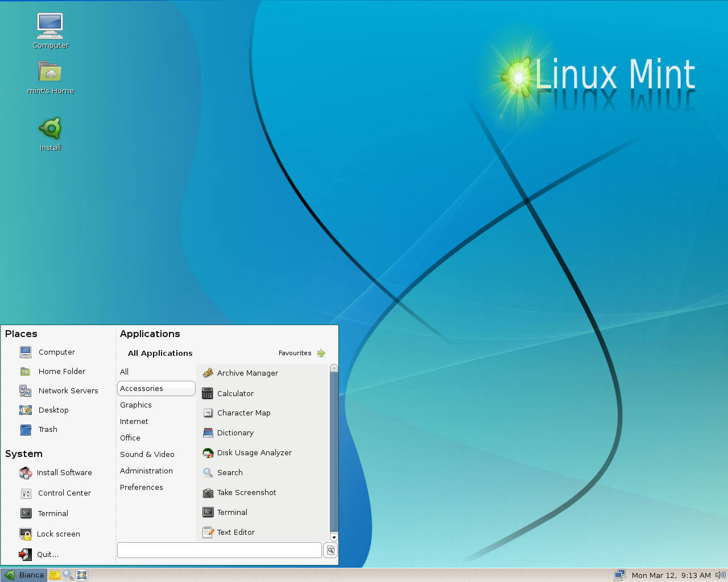Click the search button beside the menu filter box
728x582 pixels.
[330, 550]
